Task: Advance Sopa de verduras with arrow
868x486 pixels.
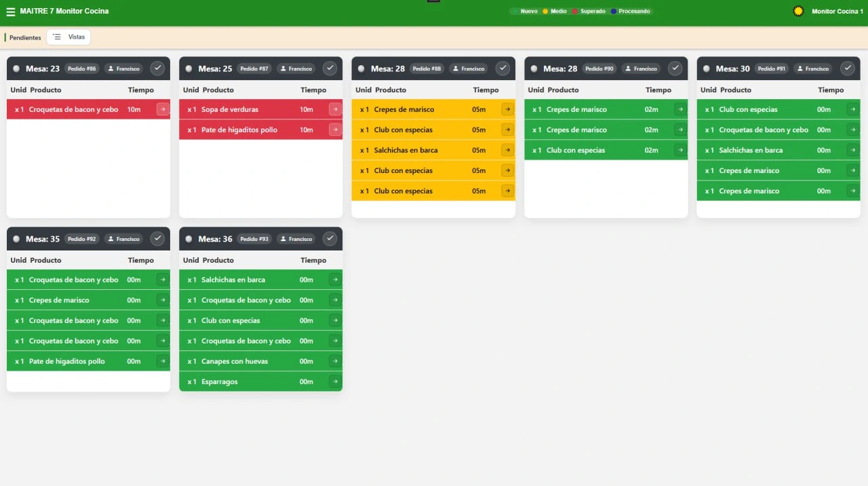Action: click(x=335, y=109)
